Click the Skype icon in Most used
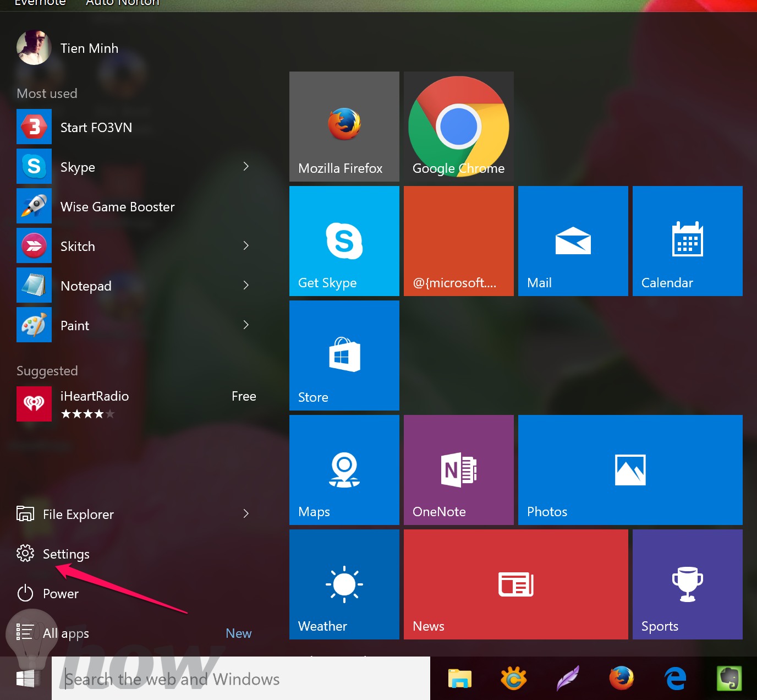Screen dimensions: 757x700 click(34, 166)
